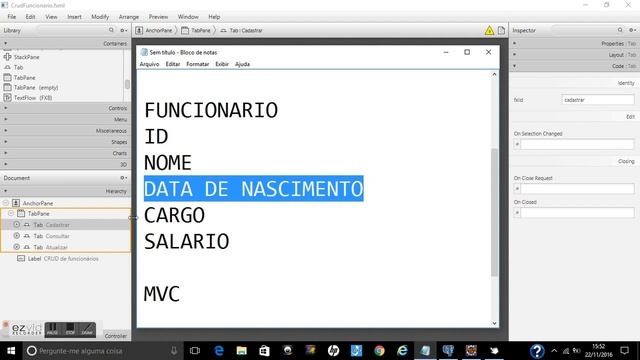
Task: Select the StackPane container in Library
Action: 27,57
